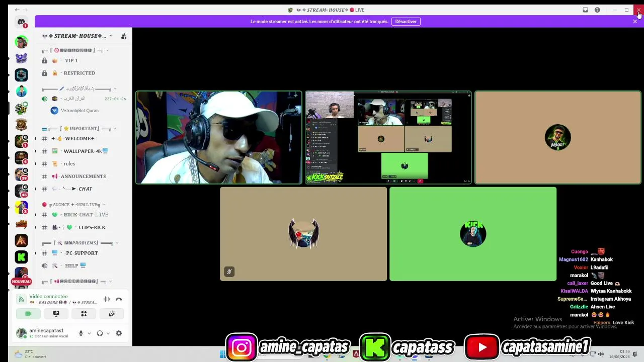Turn off the camera in voice panel

[x=28, y=314]
